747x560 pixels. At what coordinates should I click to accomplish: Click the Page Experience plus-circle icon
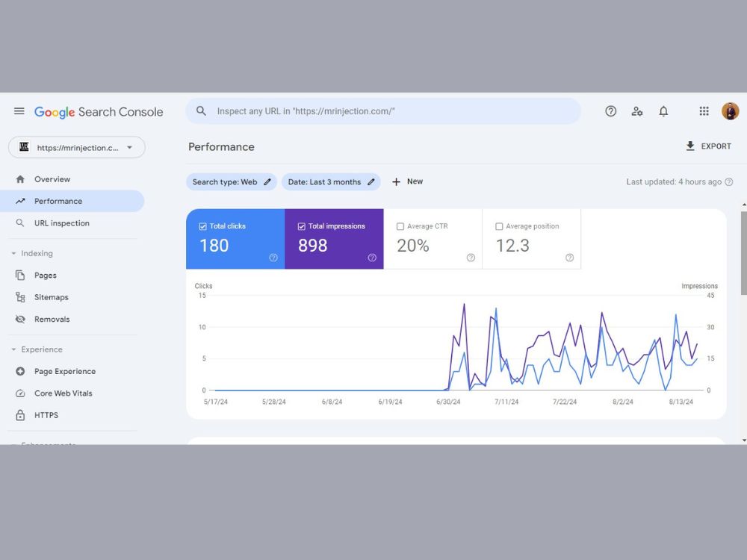click(x=20, y=371)
